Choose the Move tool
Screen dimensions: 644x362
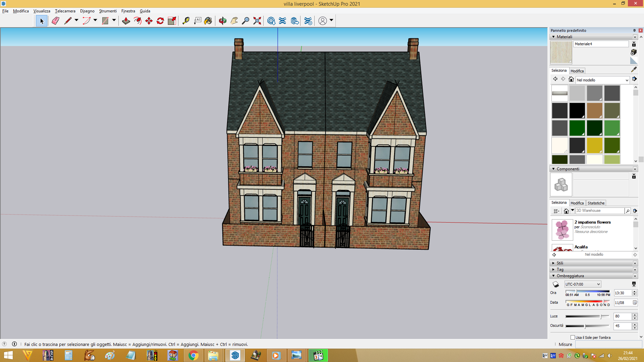coord(149,21)
